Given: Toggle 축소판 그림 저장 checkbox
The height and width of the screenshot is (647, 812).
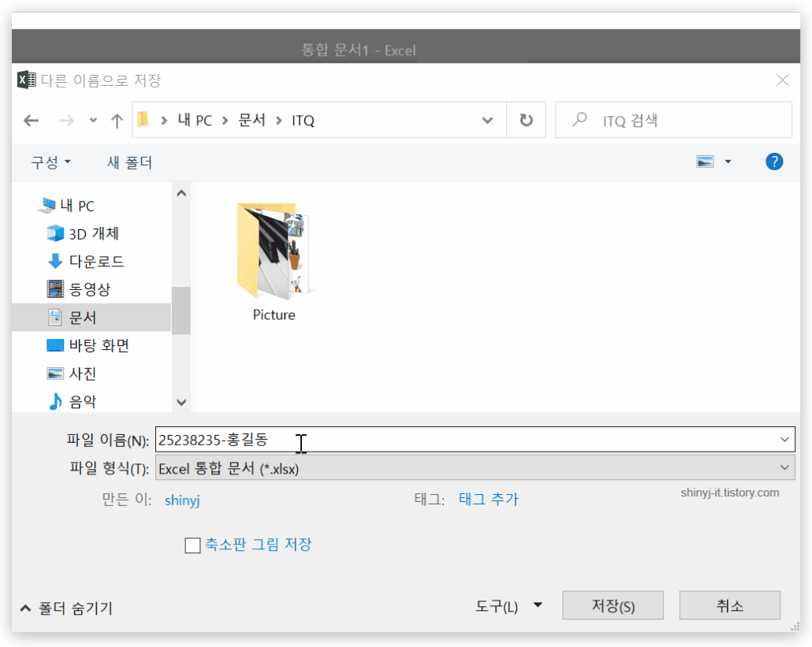Looking at the screenshot, I should (192, 545).
